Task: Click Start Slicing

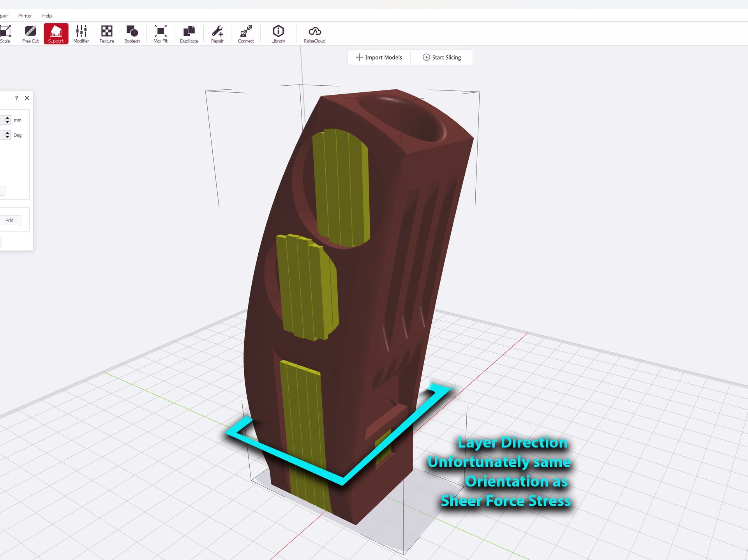Action: 442,57
